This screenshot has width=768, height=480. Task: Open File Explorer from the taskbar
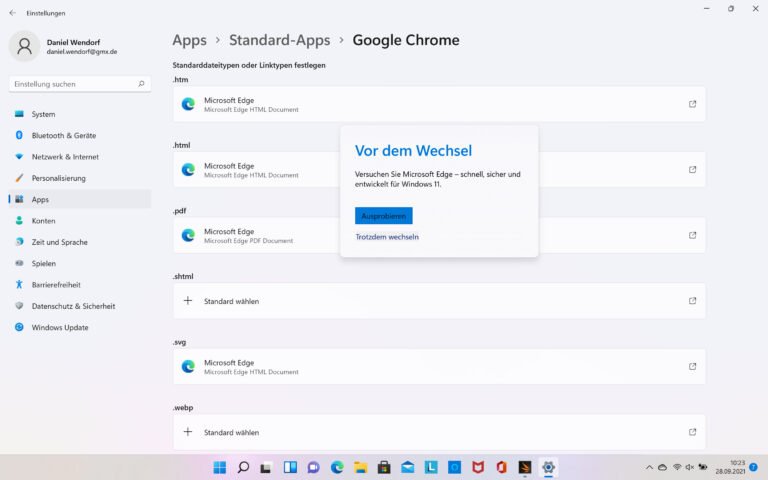(360, 467)
